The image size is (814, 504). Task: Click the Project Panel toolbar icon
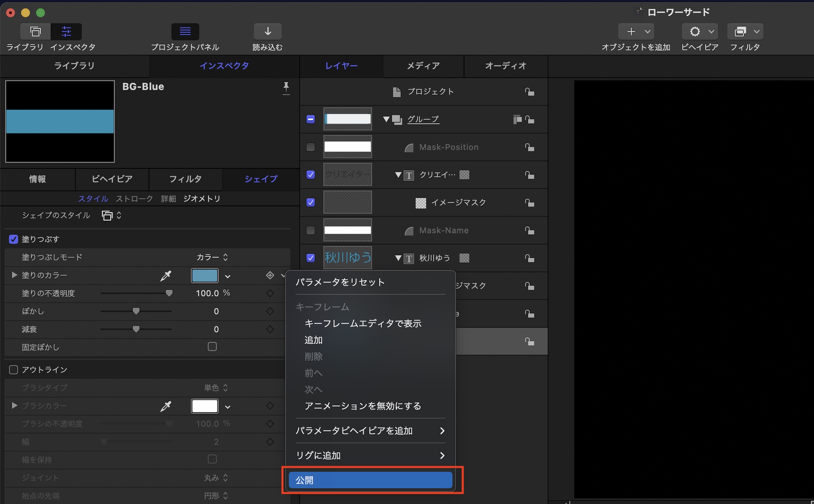coord(185,32)
